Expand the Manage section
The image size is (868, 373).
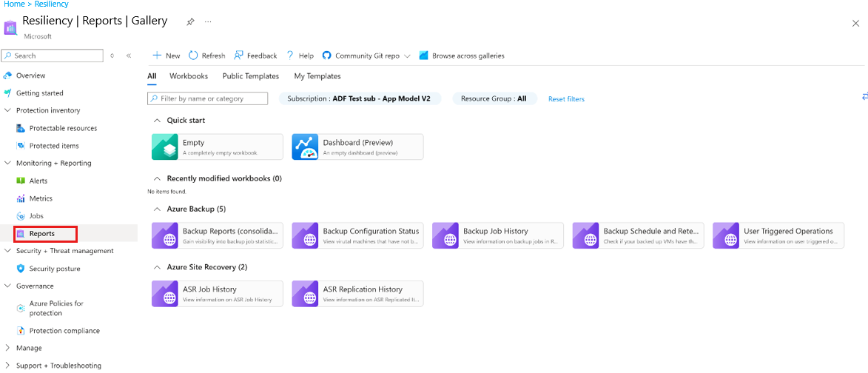coord(7,348)
